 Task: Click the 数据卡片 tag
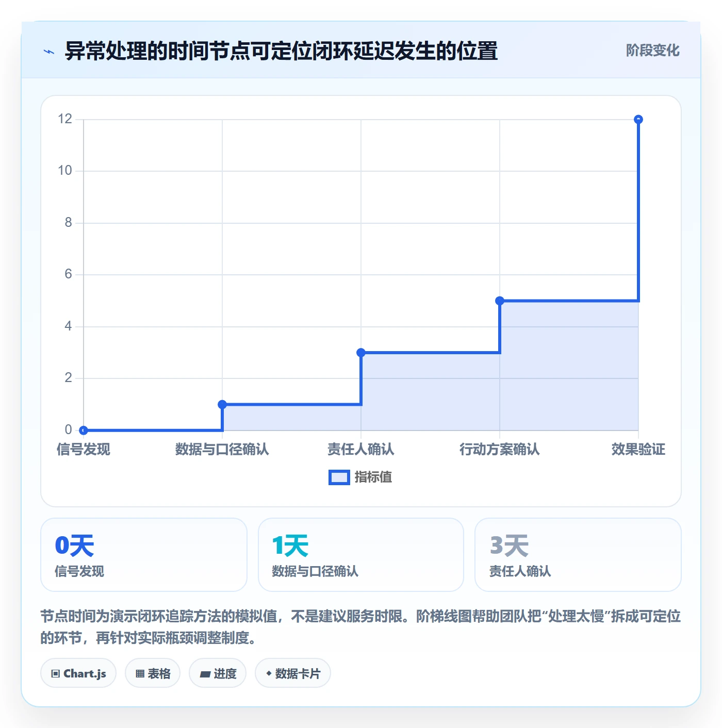(x=293, y=673)
